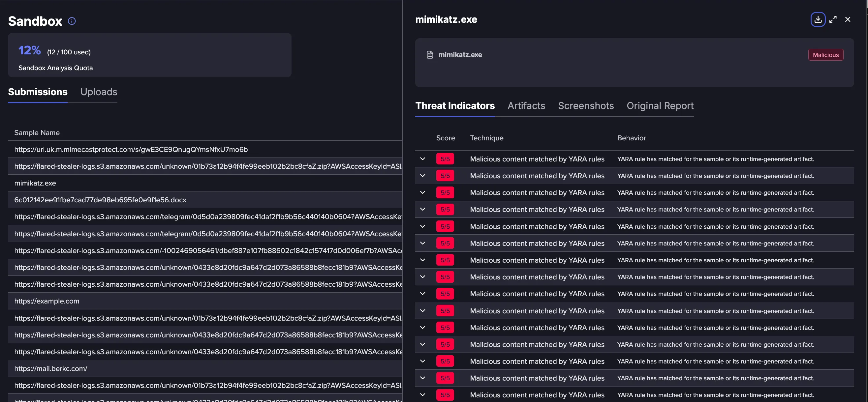Open the Threat Indicators tab
The image size is (868, 402).
(x=455, y=106)
